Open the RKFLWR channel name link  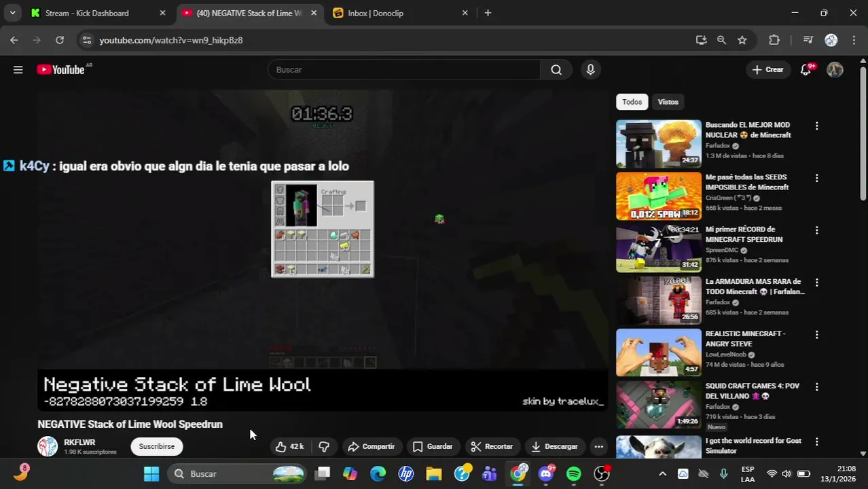79,442
